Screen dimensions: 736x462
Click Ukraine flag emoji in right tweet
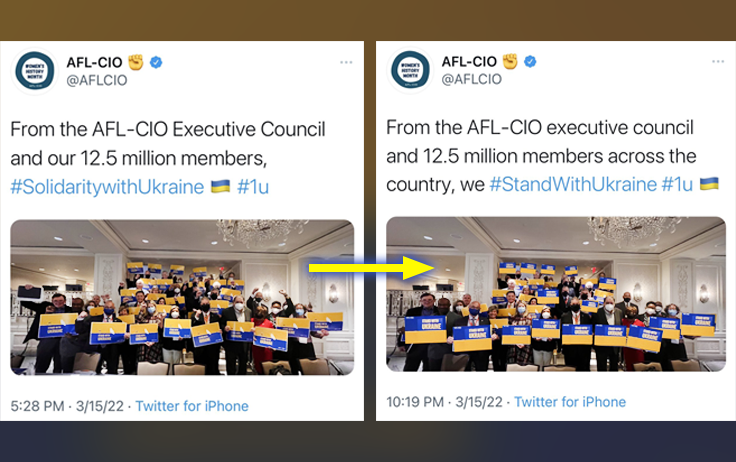coord(709,184)
